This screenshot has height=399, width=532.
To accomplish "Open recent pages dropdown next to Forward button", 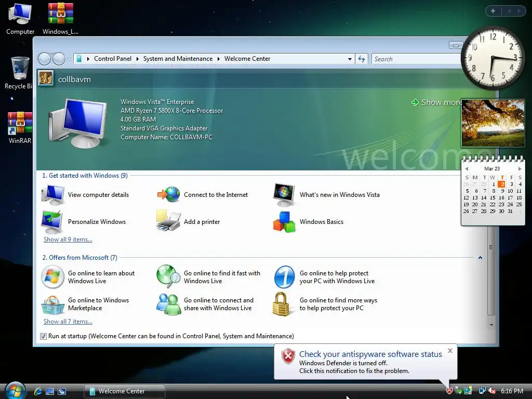I will click(x=69, y=59).
